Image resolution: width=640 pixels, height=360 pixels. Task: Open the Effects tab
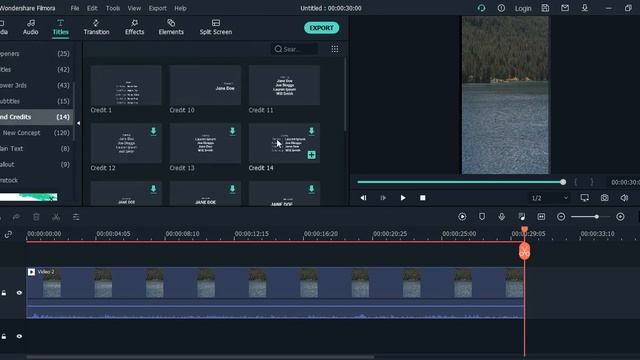134,27
